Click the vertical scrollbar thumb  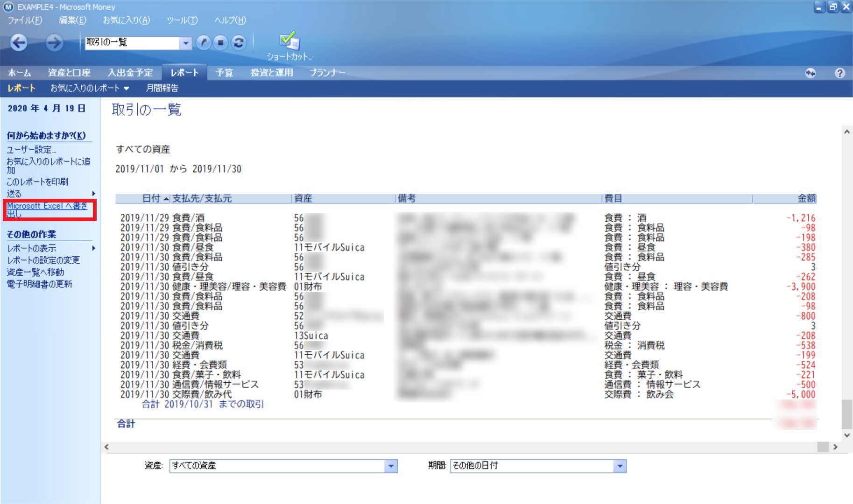847,414
